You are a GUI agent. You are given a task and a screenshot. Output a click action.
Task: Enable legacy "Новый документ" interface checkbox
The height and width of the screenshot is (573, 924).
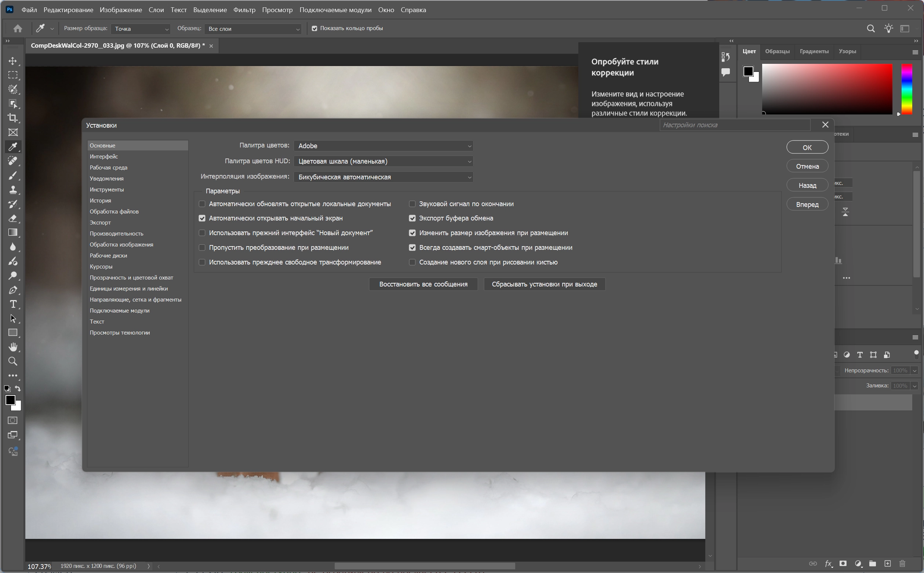[202, 233]
